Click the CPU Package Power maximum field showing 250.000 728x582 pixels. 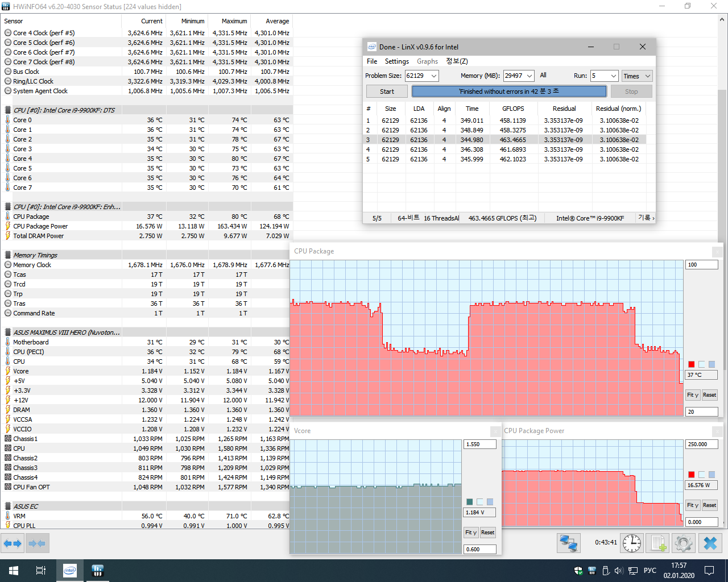pos(701,444)
